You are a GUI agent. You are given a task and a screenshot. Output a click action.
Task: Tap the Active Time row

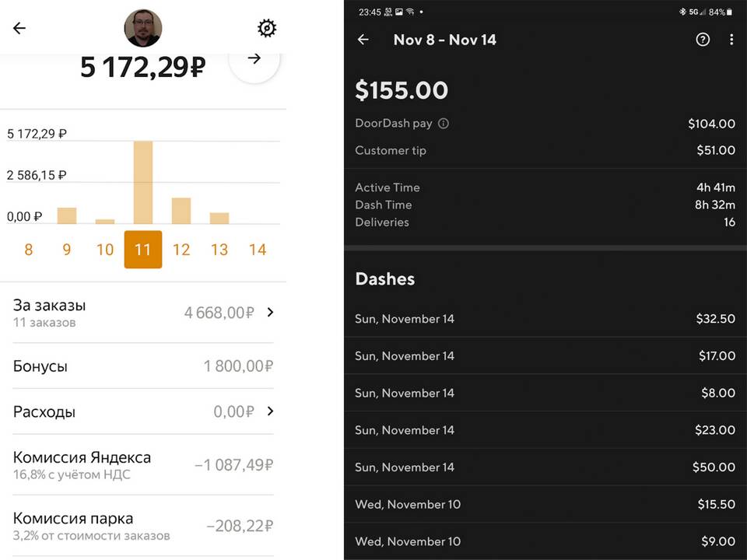(545, 187)
